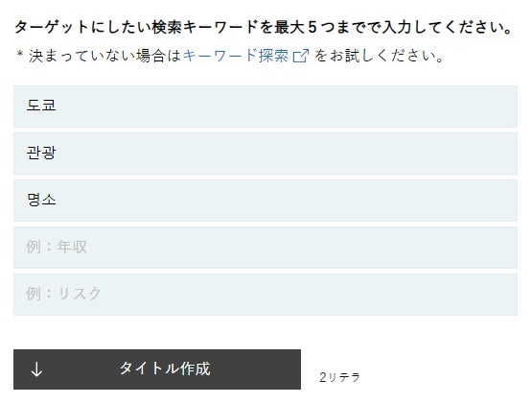Image resolution: width=532 pixels, height=404 pixels.
Task: Click the 決まっていない場合は note text
Action: tap(105, 56)
